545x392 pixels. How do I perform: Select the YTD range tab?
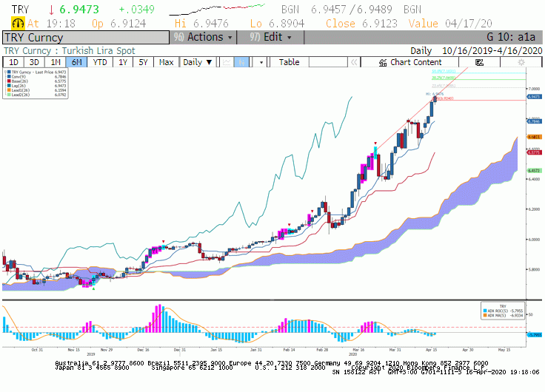point(100,62)
